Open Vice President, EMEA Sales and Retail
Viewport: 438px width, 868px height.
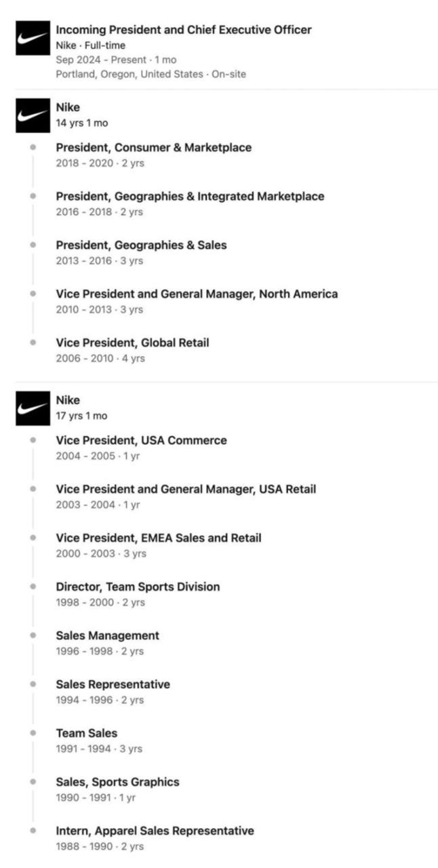pos(159,538)
